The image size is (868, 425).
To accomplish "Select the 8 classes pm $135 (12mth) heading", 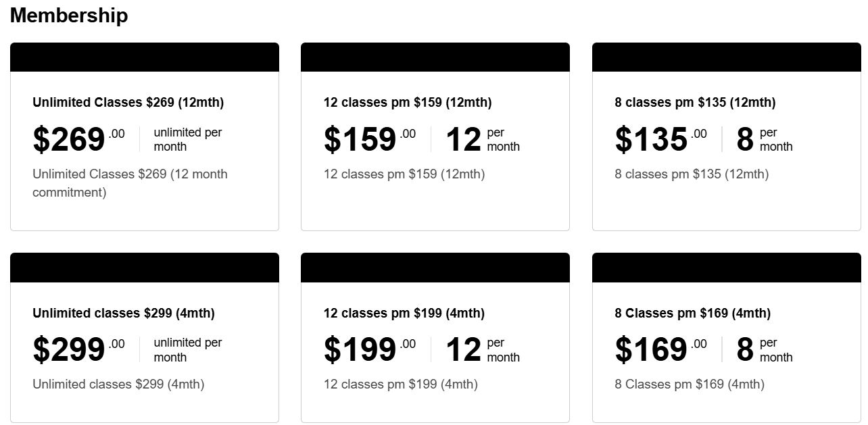I will tap(695, 103).
